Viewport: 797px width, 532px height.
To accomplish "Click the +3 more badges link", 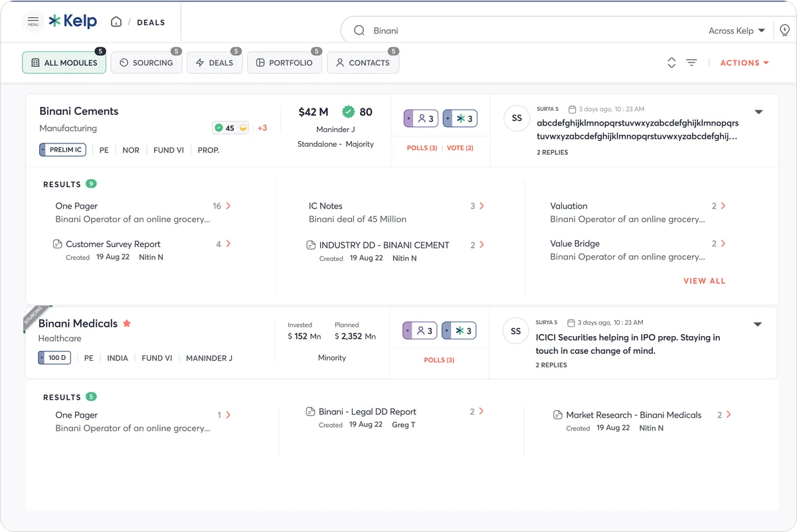I will click(x=262, y=128).
